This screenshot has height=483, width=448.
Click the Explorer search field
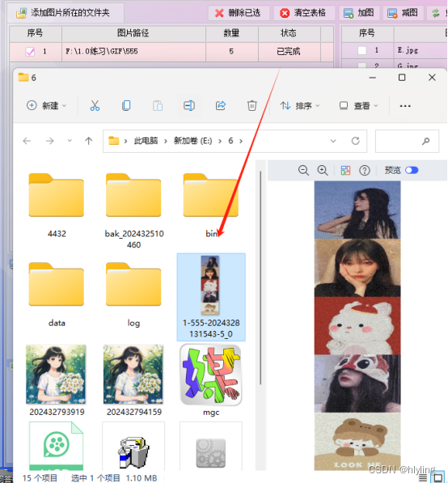[407, 141]
